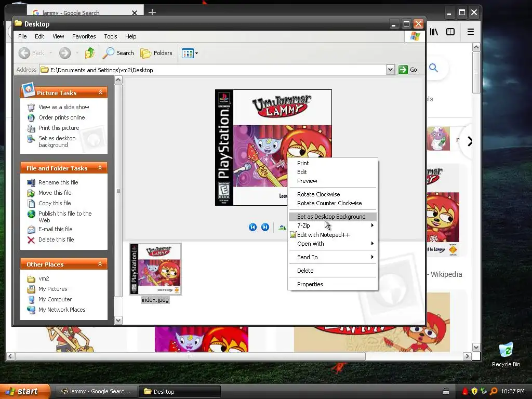Expand the 7-Zip submenu
532x399 pixels.
pos(332,225)
